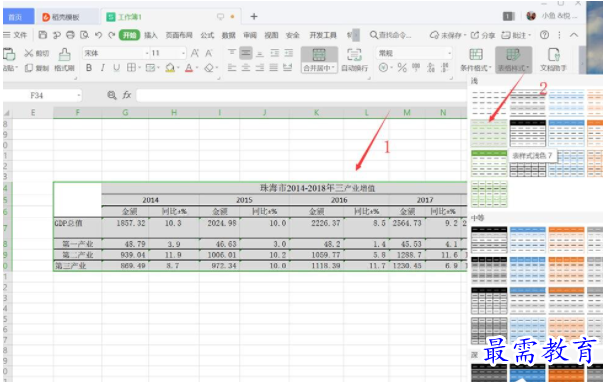Viewport: 605px width, 382px height.
Task: Click the Find Command (查找命令) search box
Action: [390, 35]
